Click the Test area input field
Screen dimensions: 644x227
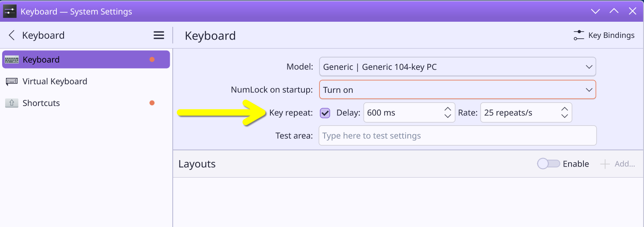pos(458,135)
